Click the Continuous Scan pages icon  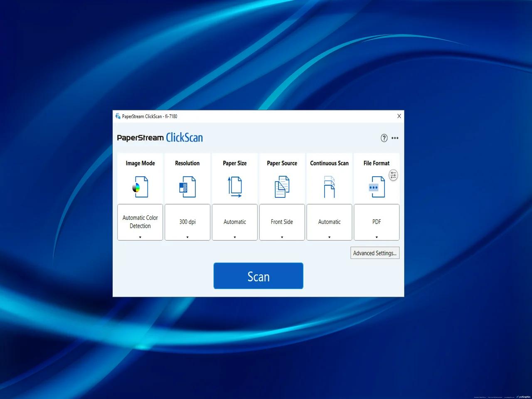[329, 187]
